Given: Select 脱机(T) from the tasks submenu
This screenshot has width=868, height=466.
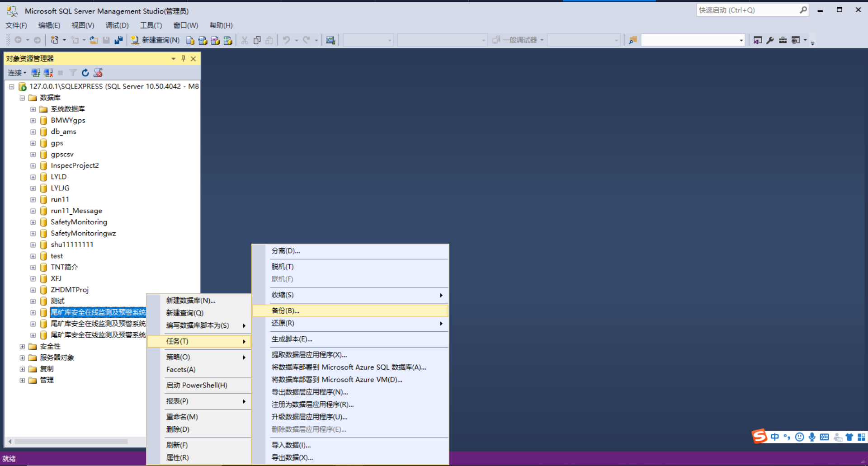Looking at the screenshot, I should click(350, 267).
